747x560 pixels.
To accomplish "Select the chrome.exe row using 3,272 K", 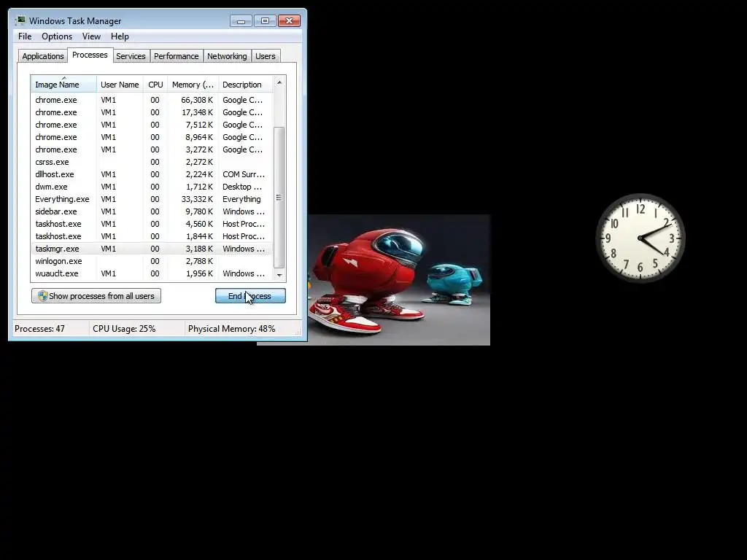I will point(152,149).
